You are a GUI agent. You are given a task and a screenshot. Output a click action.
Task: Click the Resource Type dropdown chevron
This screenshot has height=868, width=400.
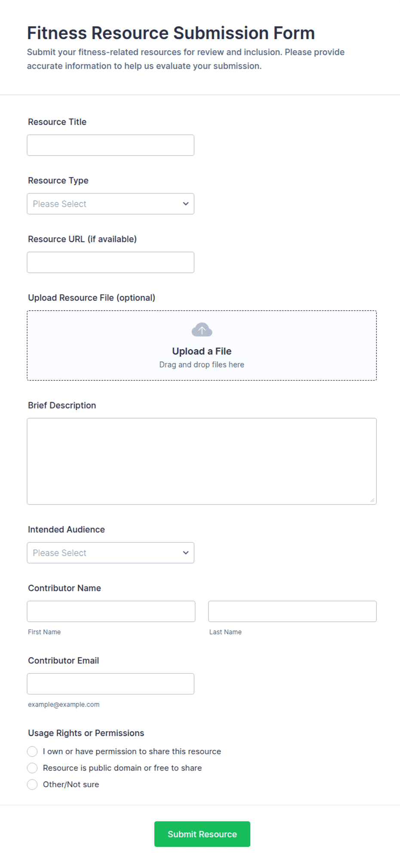click(x=186, y=204)
